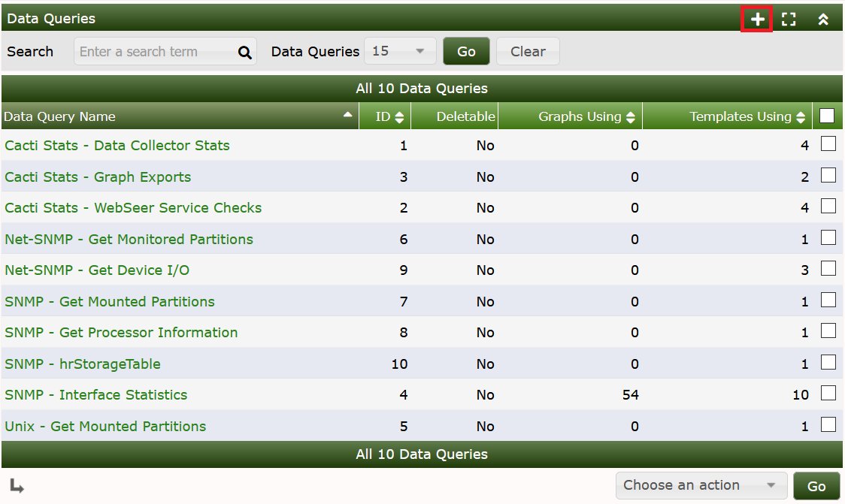
Task: Open the Choose an action dropdown
Action: pyautogui.click(x=701, y=485)
